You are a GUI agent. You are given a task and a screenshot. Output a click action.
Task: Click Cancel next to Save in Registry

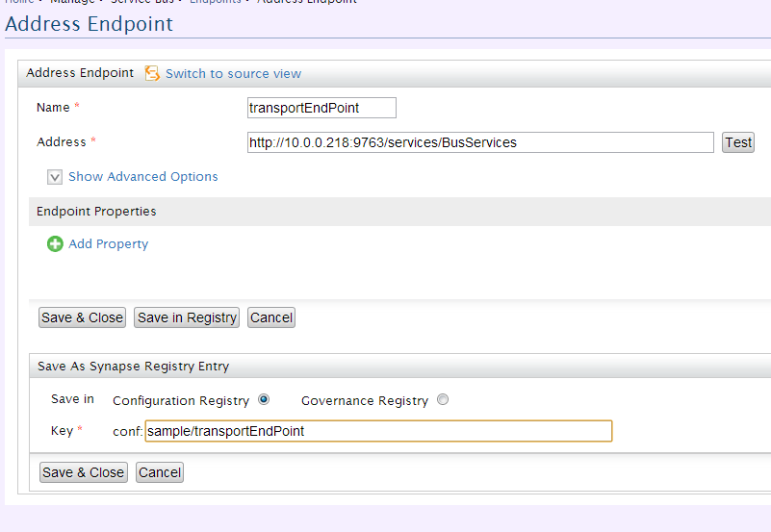(x=271, y=317)
